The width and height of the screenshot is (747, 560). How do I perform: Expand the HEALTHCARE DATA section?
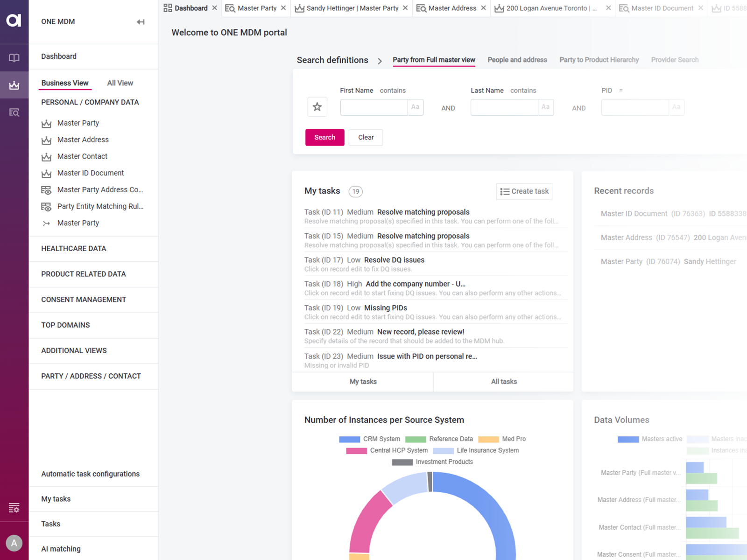[x=74, y=249]
